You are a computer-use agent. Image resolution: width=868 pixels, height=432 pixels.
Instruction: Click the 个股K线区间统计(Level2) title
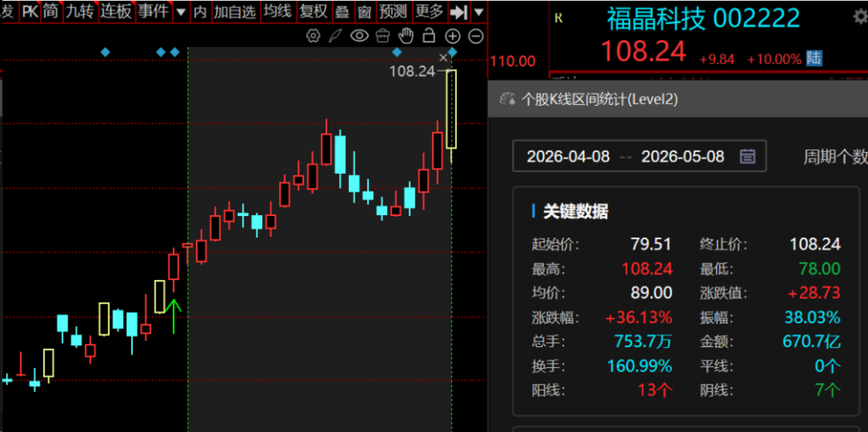[600, 99]
